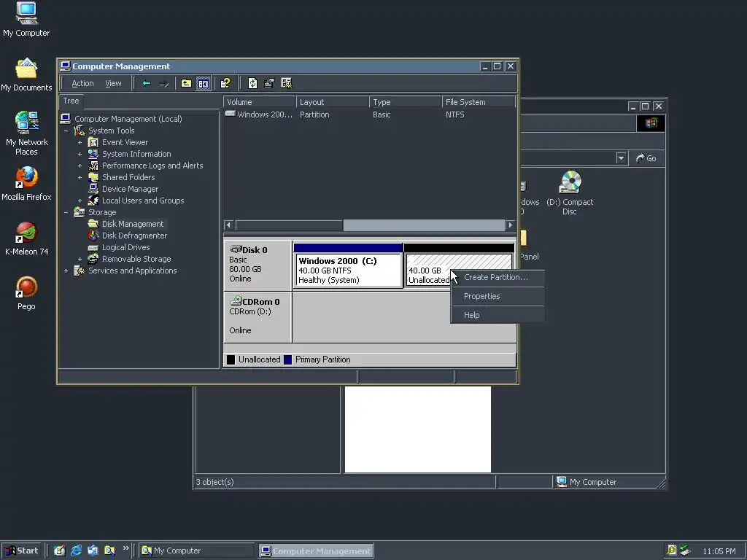Collapse the Storage node
747x560 pixels.
[66, 212]
